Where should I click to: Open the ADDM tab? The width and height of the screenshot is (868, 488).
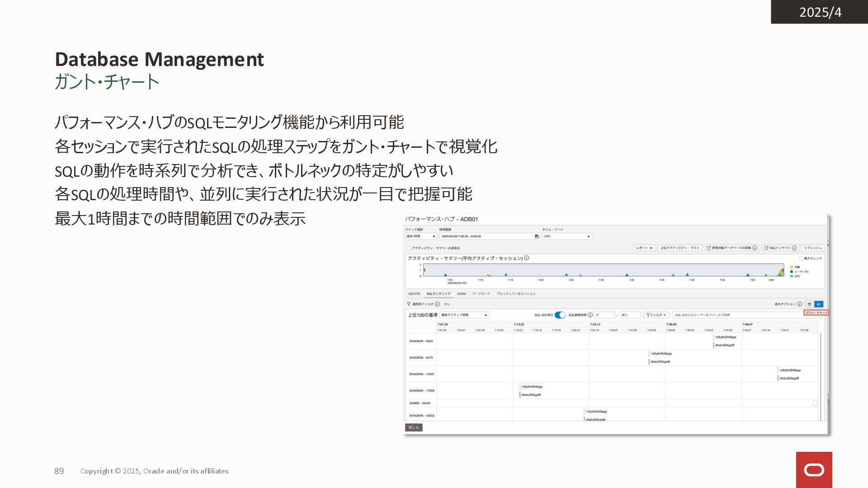point(461,294)
